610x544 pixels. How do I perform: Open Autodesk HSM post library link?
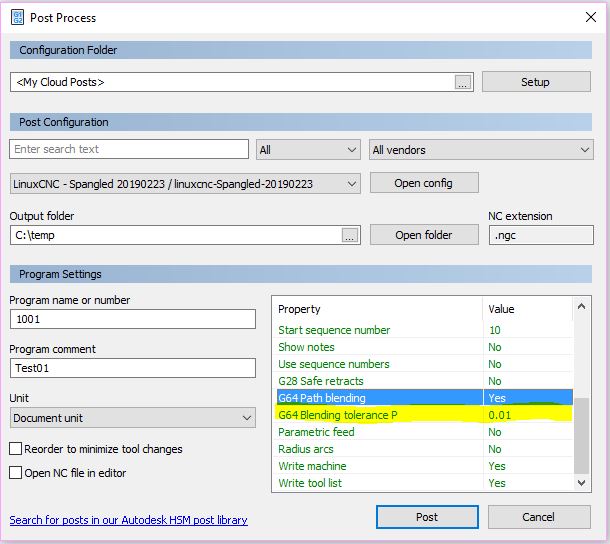(x=128, y=520)
